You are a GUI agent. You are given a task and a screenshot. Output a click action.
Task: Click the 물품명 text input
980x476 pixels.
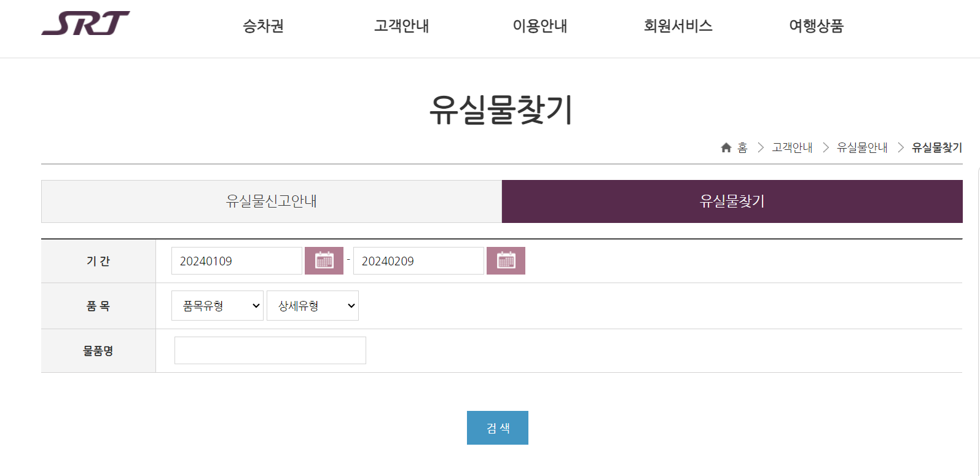[x=270, y=350]
